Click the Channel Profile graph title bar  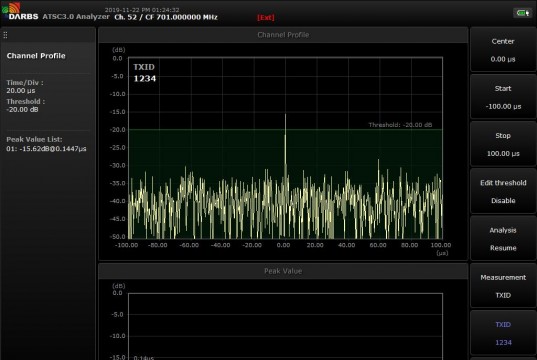click(283, 35)
